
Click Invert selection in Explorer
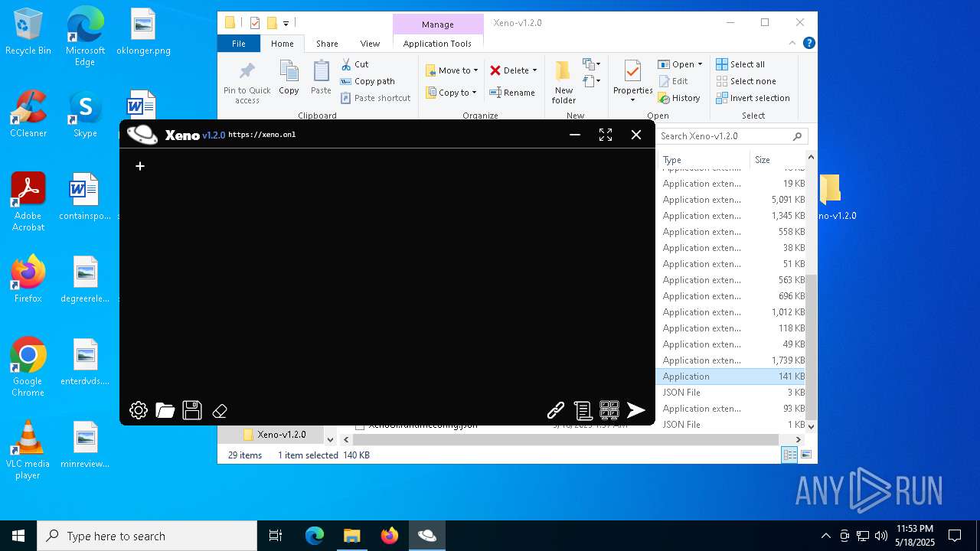[753, 98]
